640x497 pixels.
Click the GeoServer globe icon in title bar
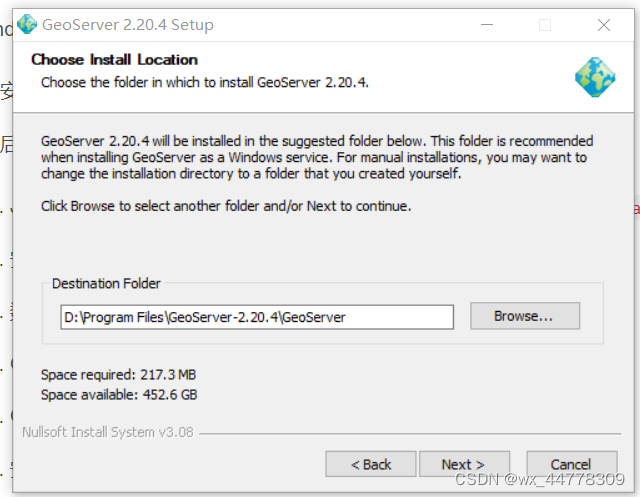coord(27,24)
